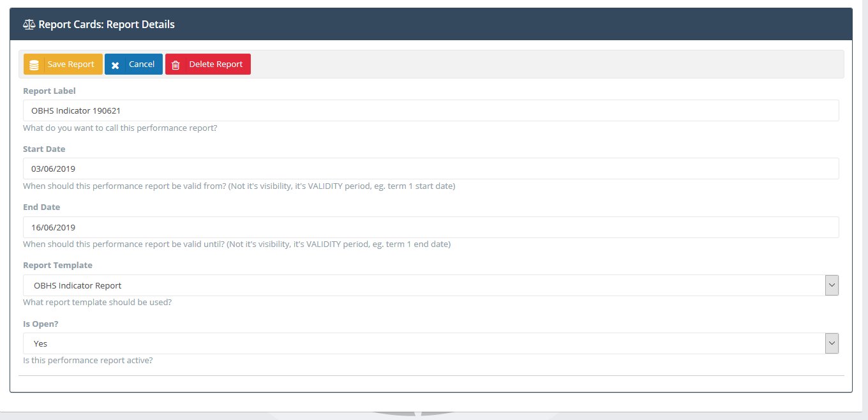Click 'What report template should be used?' hint
This screenshot has width=868, height=420.
click(x=97, y=302)
